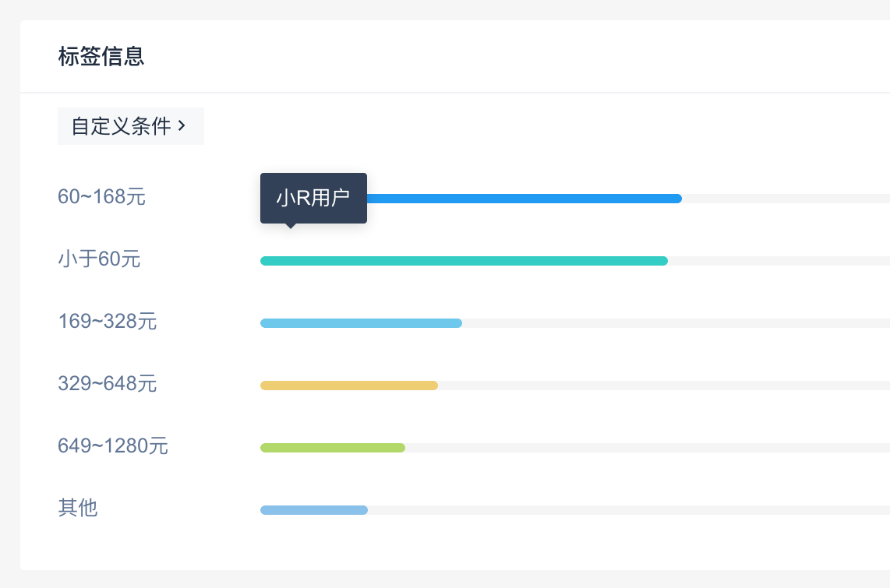The height and width of the screenshot is (588, 890).
Task: Select the 其他 category label
Action: coord(77,509)
